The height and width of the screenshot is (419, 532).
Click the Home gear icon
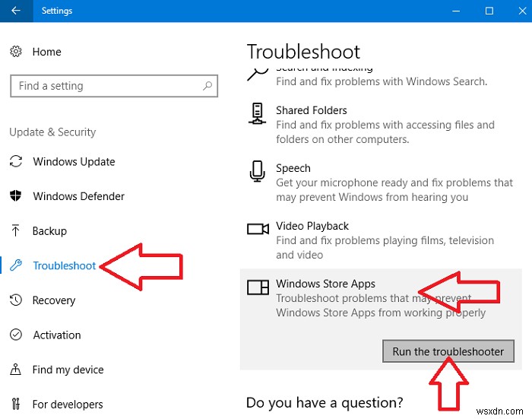pyautogui.click(x=16, y=52)
